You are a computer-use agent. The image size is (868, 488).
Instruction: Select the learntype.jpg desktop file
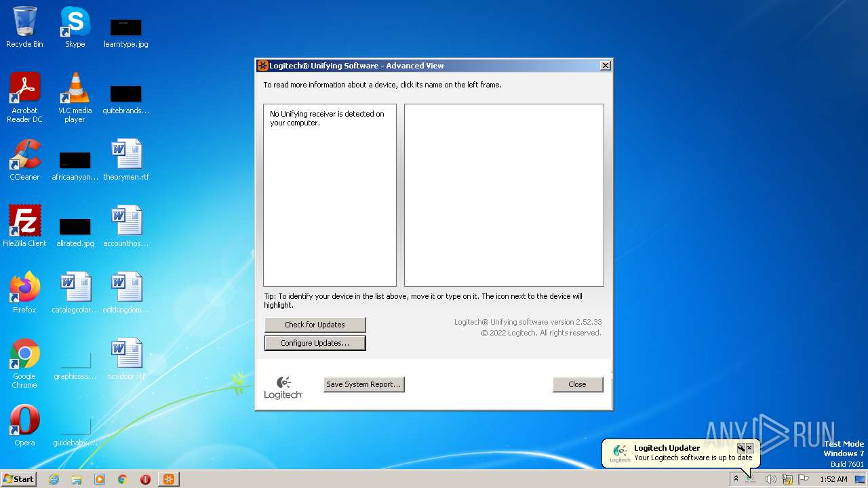[125, 33]
